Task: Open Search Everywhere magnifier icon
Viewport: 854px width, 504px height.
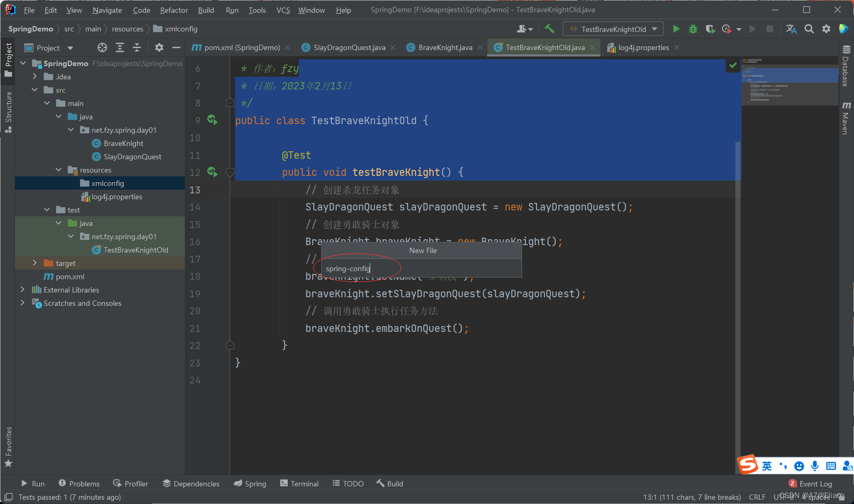Action: click(809, 29)
